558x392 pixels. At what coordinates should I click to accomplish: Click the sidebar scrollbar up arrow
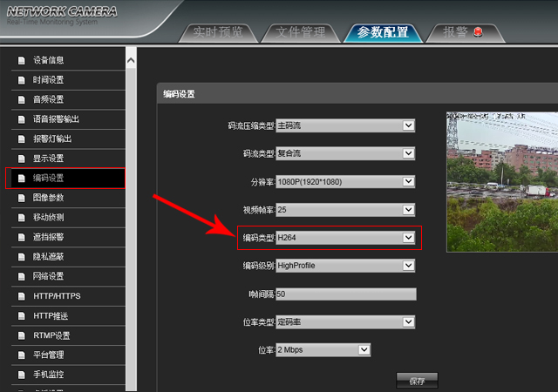[131, 60]
